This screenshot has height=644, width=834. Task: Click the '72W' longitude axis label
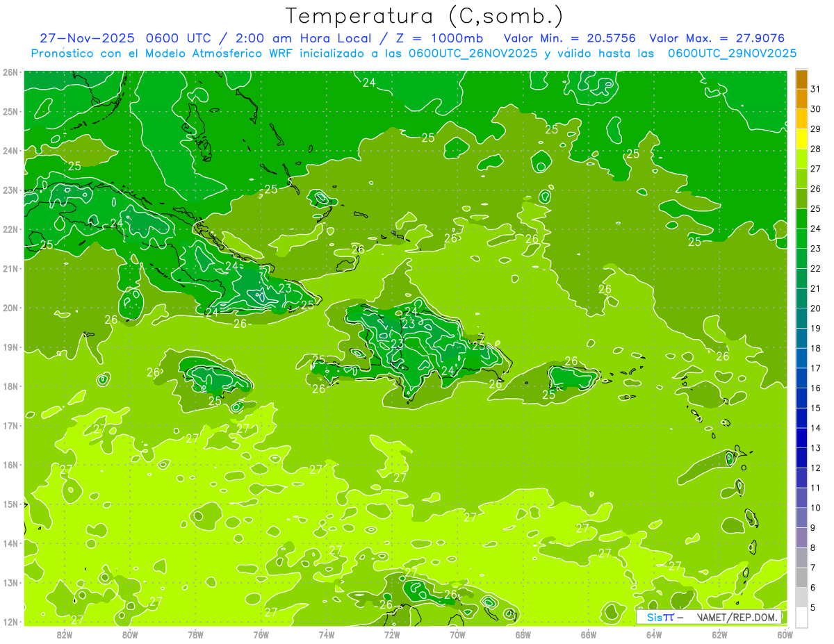click(392, 634)
